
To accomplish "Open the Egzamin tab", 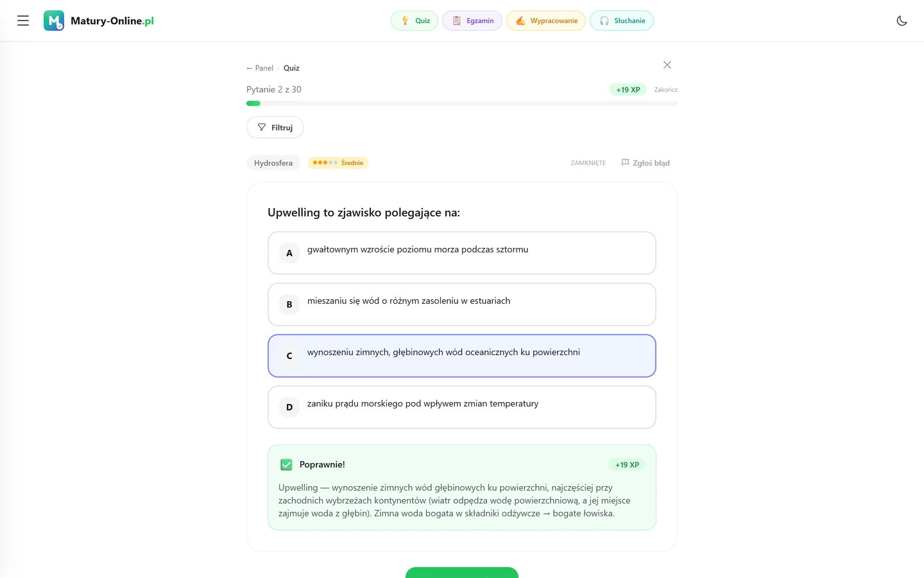I will click(x=472, y=21).
